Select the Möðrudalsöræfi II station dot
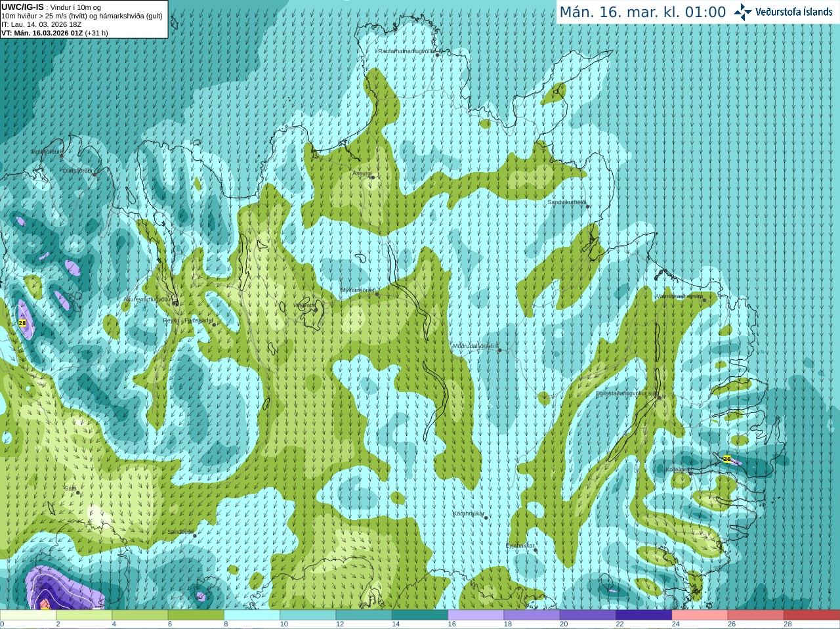Image resolution: width=840 pixels, height=629 pixels. click(500, 350)
